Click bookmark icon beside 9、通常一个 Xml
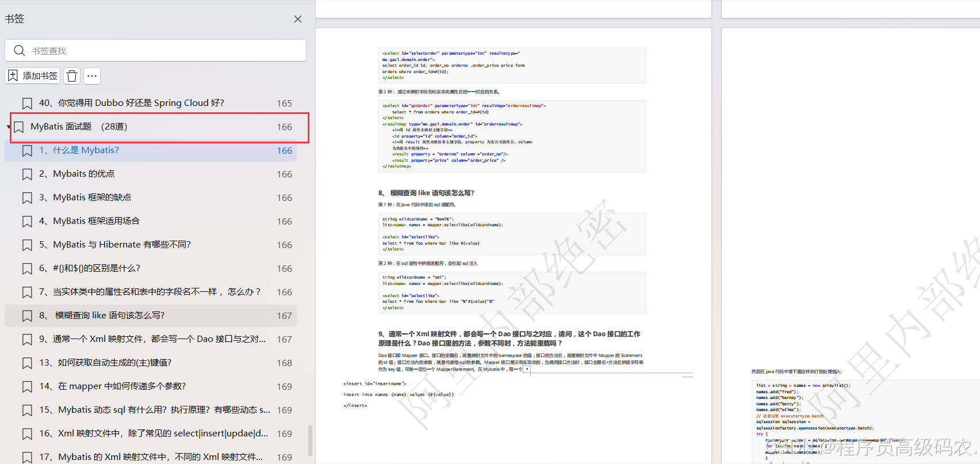The height and width of the screenshot is (464, 980). [27, 340]
